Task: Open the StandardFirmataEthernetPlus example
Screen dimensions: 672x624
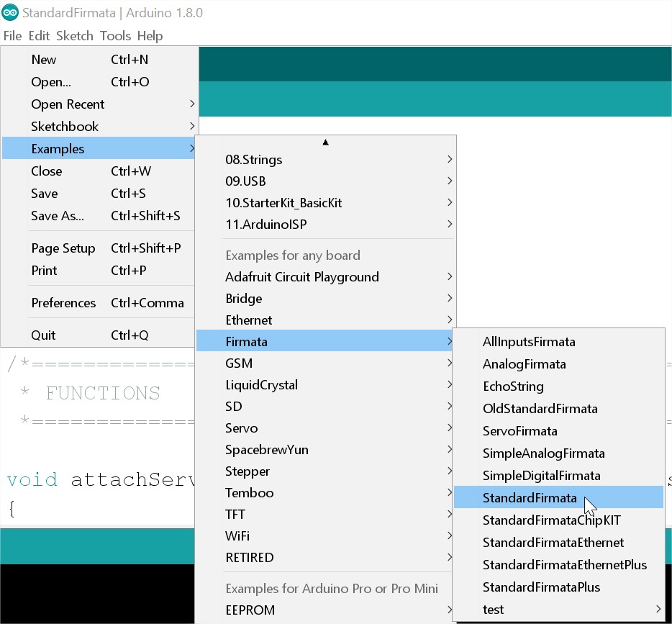Action: click(x=559, y=565)
